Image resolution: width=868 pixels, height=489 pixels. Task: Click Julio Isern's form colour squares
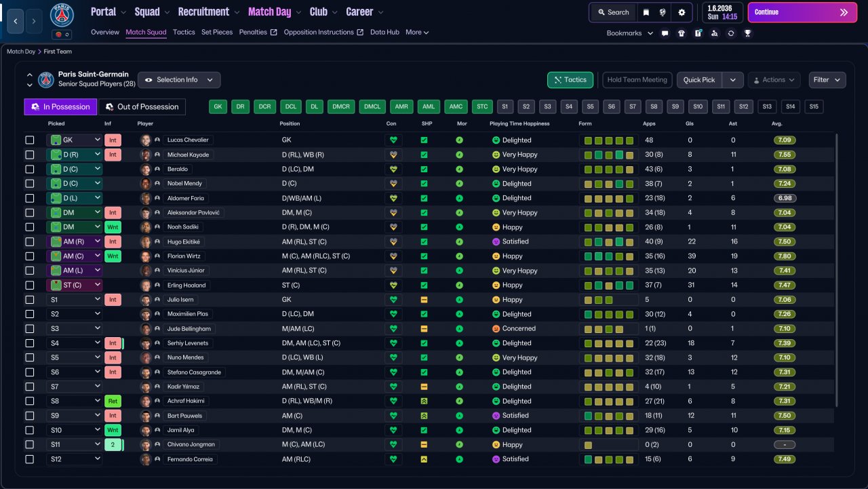[x=609, y=300]
